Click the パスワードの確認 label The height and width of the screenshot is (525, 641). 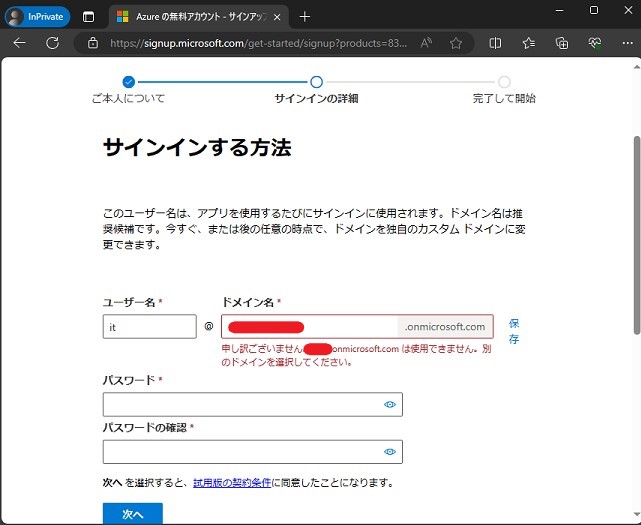(145, 428)
